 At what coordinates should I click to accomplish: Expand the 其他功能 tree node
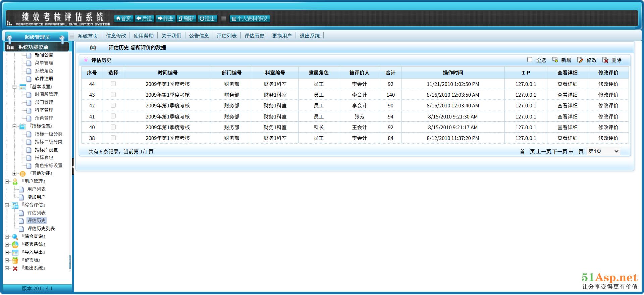(14, 174)
